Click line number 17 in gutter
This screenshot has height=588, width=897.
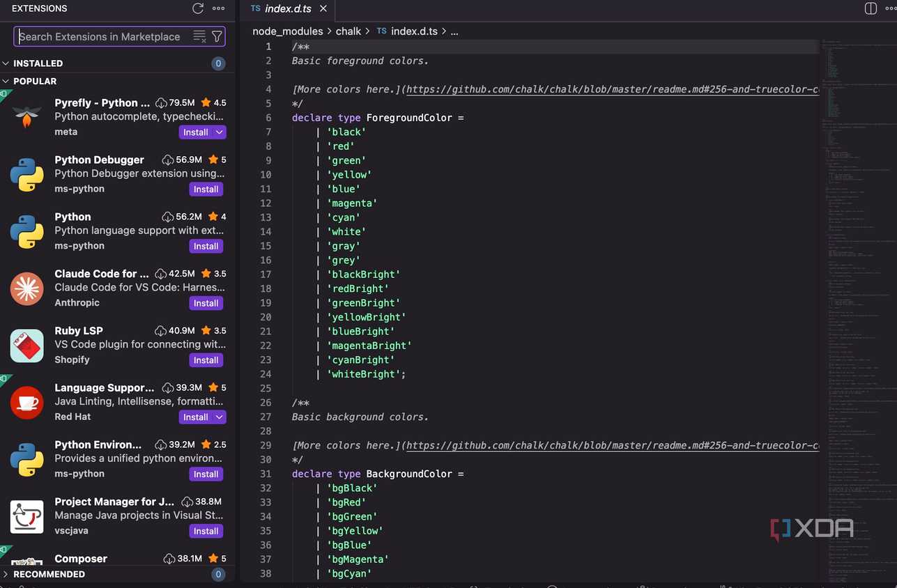point(266,274)
